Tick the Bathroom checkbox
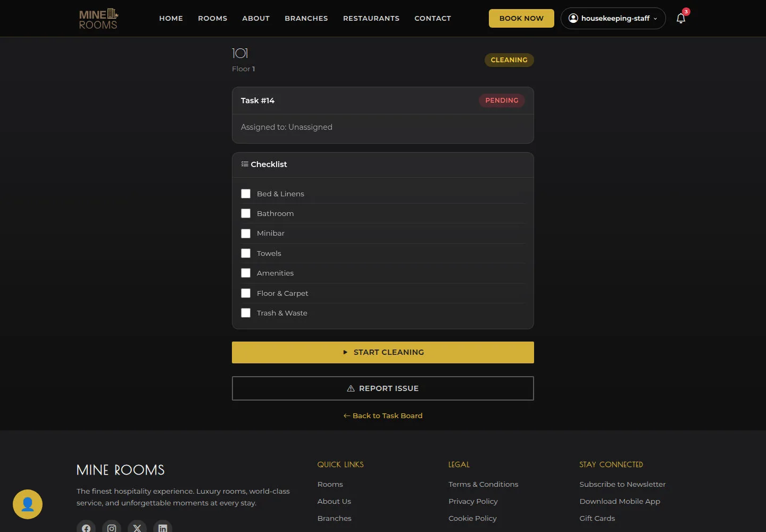766x532 pixels. pyautogui.click(x=246, y=213)
